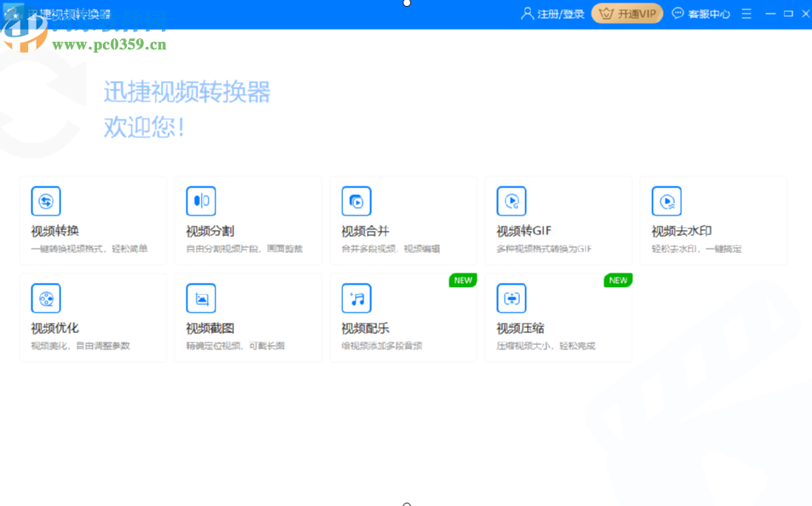Click the 注册/登录 link
The height and width of the screenshot is (506, 812).
(x=561, y=14)
